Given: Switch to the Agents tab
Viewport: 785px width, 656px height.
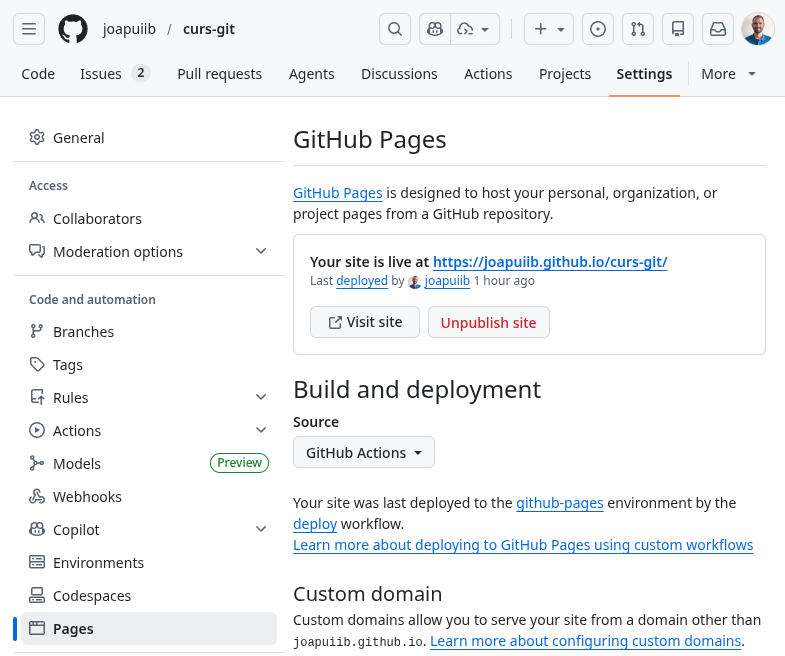Looking at the screenshot, I should pyautogui.click(x=311, y=74).
